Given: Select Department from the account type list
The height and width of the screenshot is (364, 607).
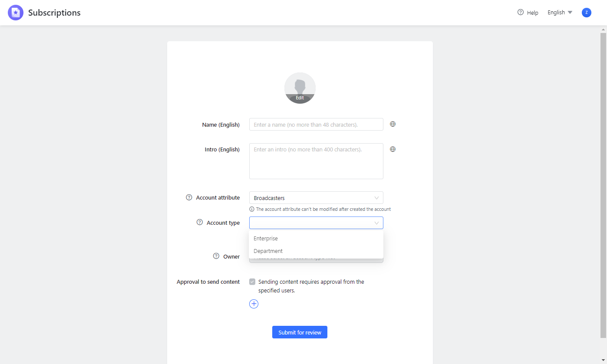Looking at the screenshot, I should tap(268, 251).
